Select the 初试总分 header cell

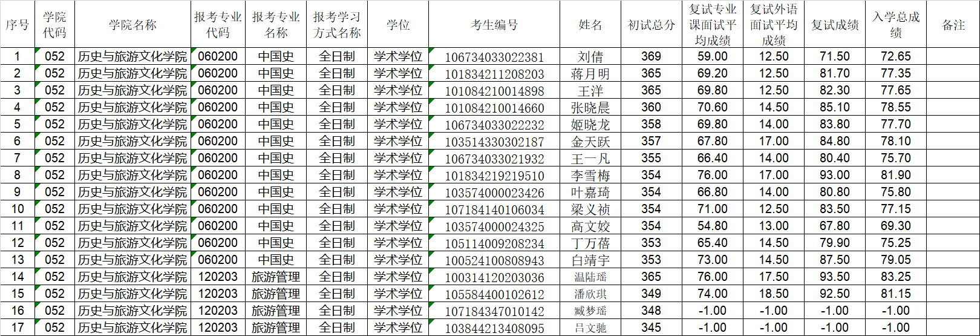651,25
